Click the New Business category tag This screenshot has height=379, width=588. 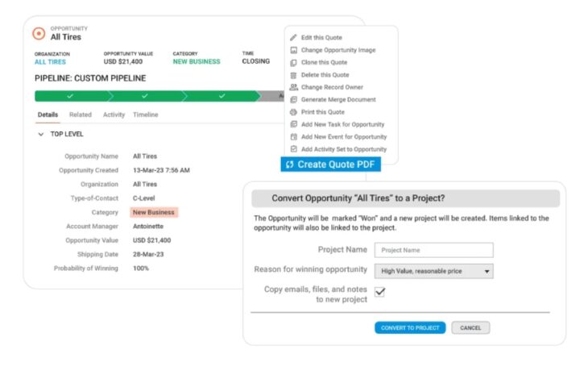[154, 212]
